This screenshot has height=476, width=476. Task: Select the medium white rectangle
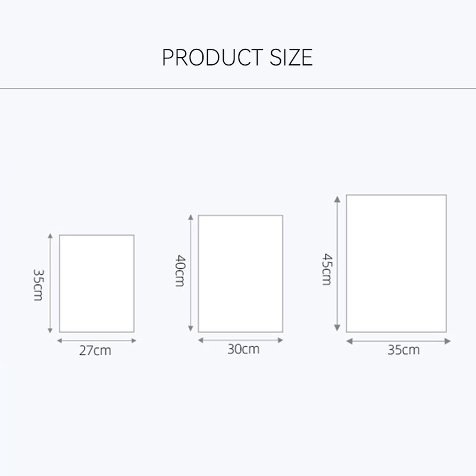pos(240,274)
